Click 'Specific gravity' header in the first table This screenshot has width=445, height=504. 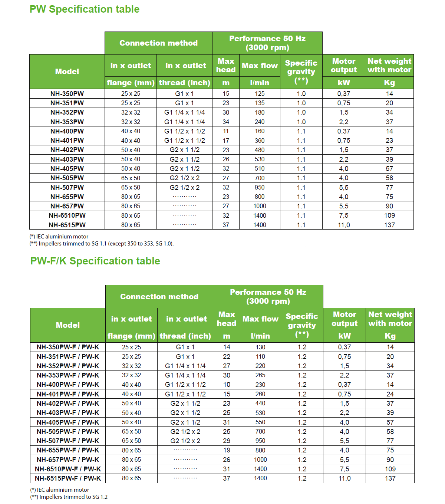[301, 71]
